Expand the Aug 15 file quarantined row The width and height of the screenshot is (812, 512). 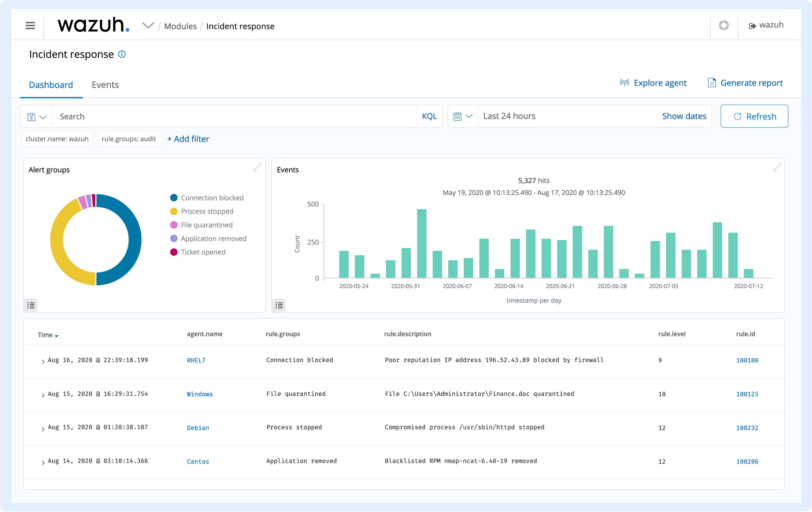pos(41,394)
